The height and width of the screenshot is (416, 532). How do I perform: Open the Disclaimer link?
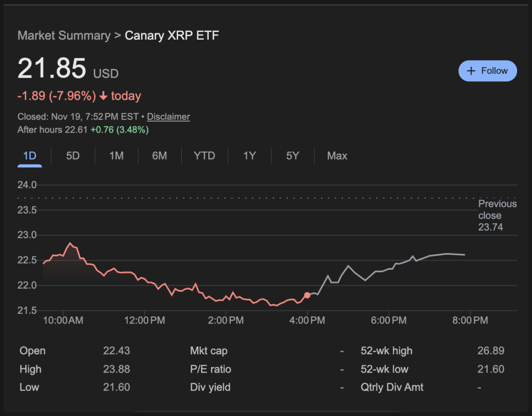(x=168, y=117)
